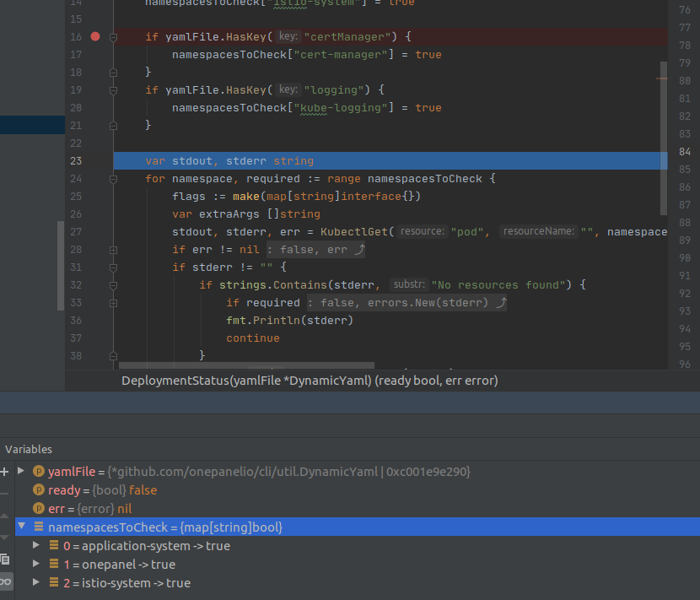Image resolution: width=700 pixels, height=600 pixels.
Task: Select the Variables panel label
Action: click(29, 449)
